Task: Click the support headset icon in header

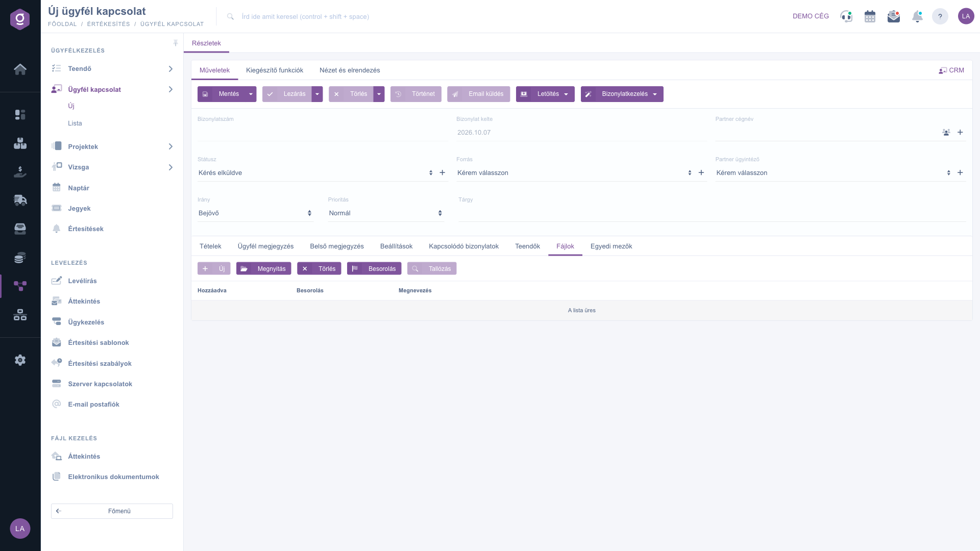Action: point(846,16)
